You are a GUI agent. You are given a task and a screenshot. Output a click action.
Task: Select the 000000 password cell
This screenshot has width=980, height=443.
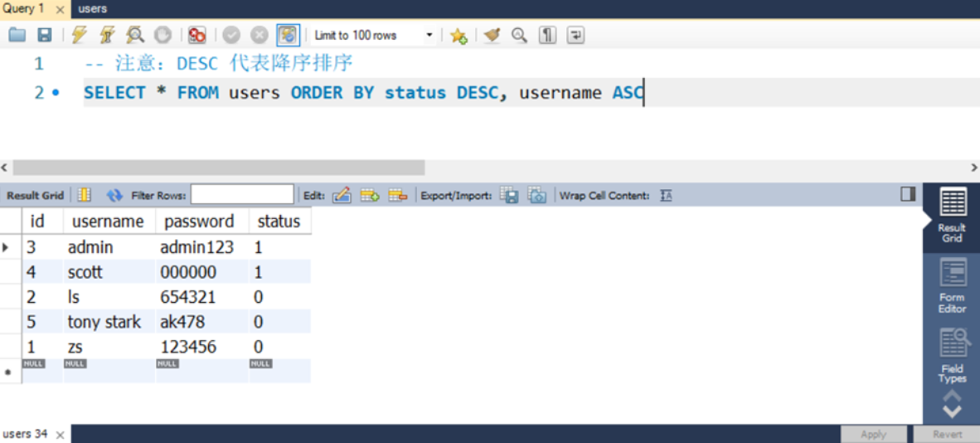pyautogui.click(x=201, y=272)
